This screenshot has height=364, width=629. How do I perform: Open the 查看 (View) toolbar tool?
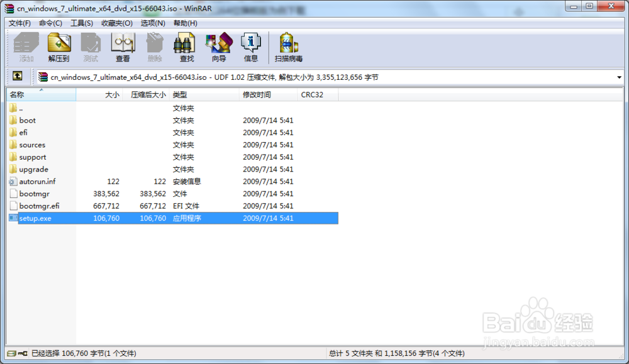click(123, 47)
